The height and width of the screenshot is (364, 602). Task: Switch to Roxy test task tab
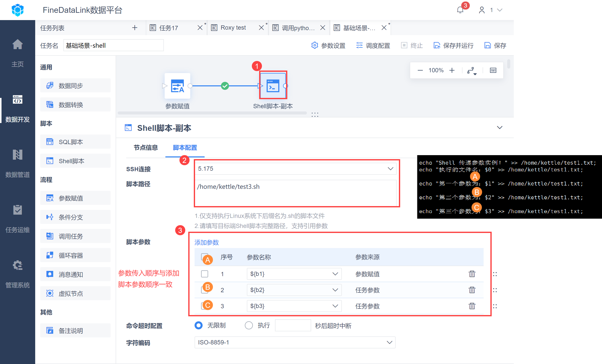[233, 28]
